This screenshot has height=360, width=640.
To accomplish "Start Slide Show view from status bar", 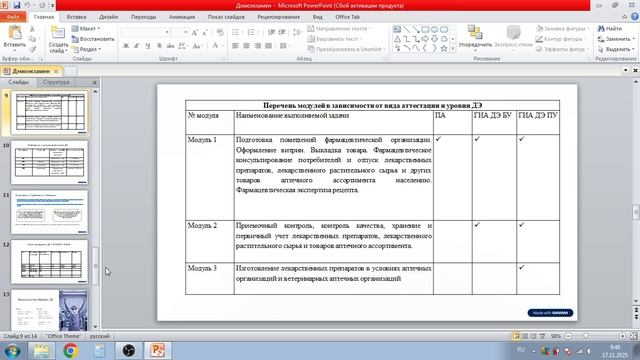I will (542, 336).
